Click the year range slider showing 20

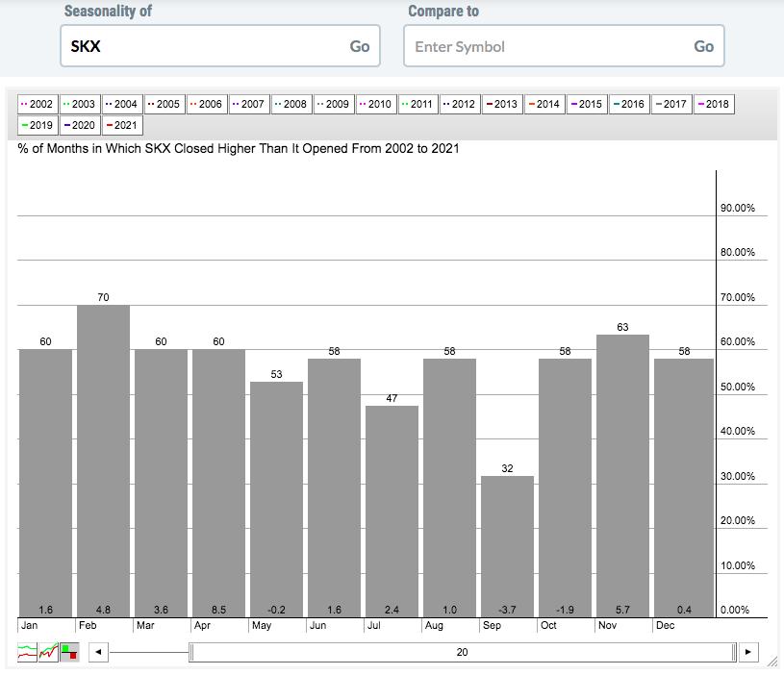click(462, 652)
